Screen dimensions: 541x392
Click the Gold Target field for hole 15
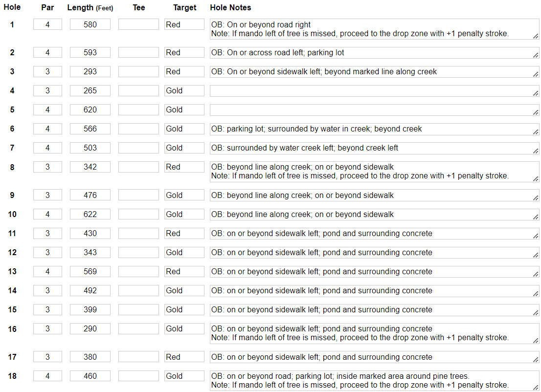pos(184,309)
